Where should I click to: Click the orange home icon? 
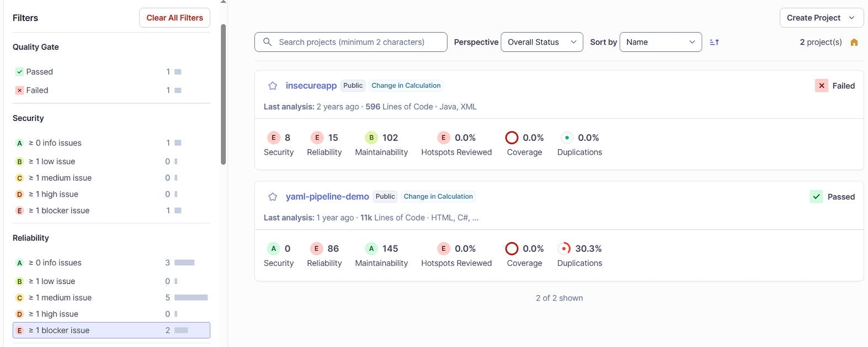(854, 43)
